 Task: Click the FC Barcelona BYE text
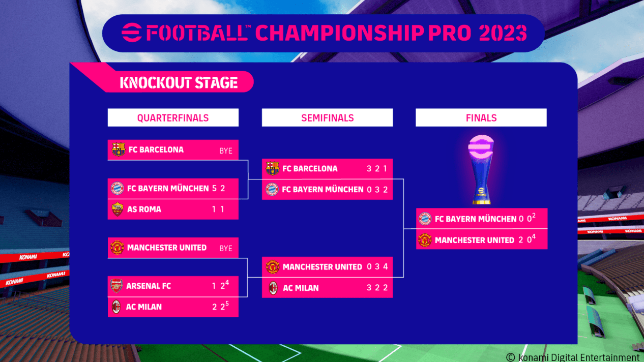pos(225,150)
